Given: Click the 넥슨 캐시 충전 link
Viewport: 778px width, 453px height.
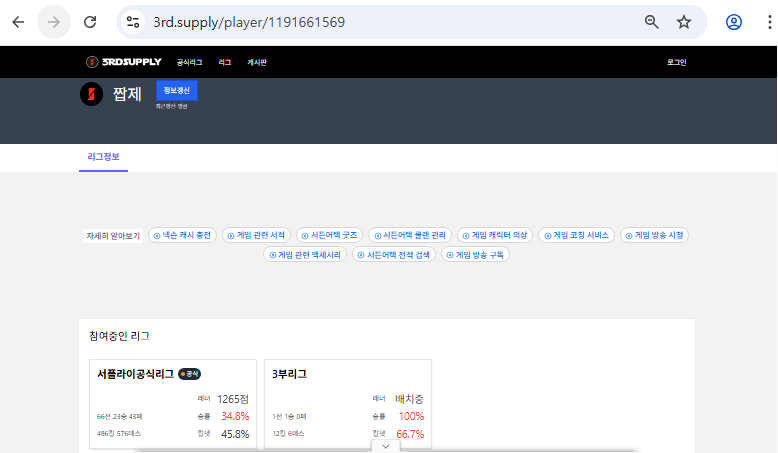Looking at the screenshot, I should click(183, 235).
